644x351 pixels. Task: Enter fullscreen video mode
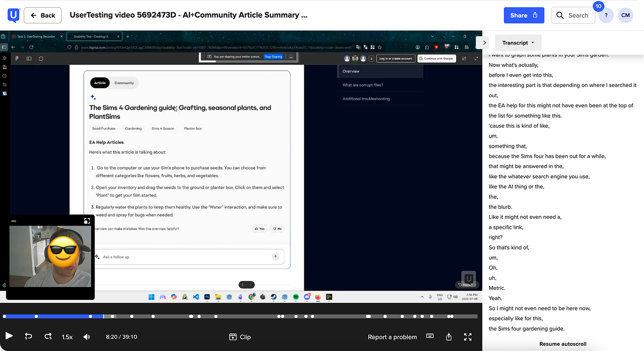468,337
